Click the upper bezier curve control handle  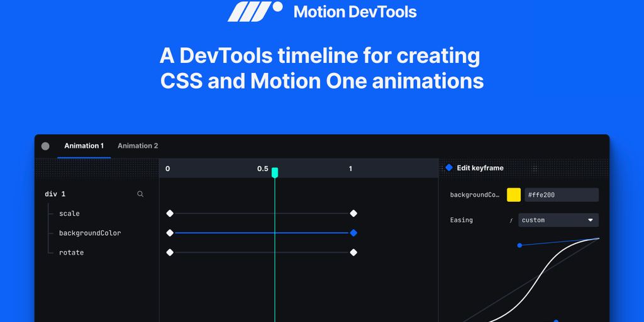pyautogui.click(x=519, y=245)
